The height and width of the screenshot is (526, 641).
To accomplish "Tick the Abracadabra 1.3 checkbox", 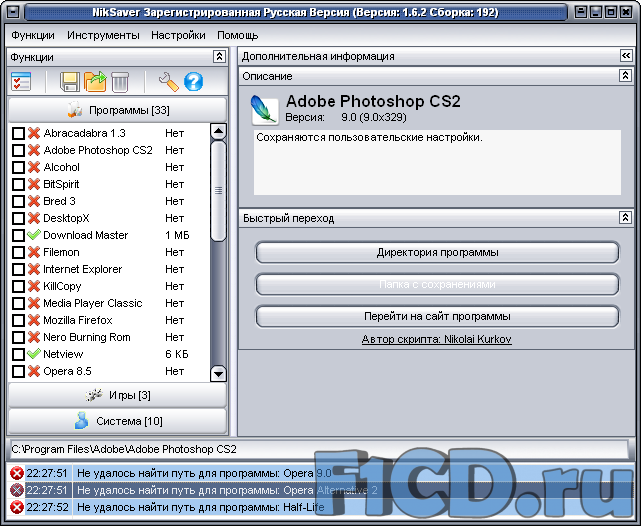I will pos(18,133).
